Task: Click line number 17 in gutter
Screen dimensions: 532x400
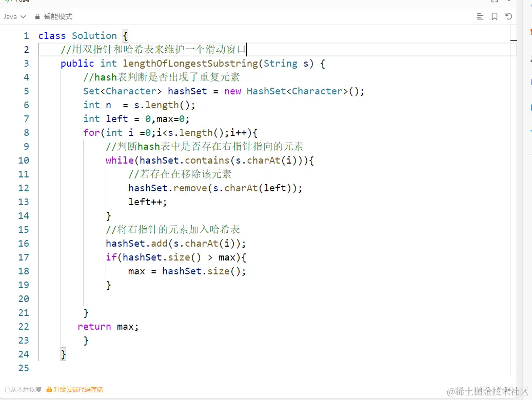Action: [x=24, y=257]
